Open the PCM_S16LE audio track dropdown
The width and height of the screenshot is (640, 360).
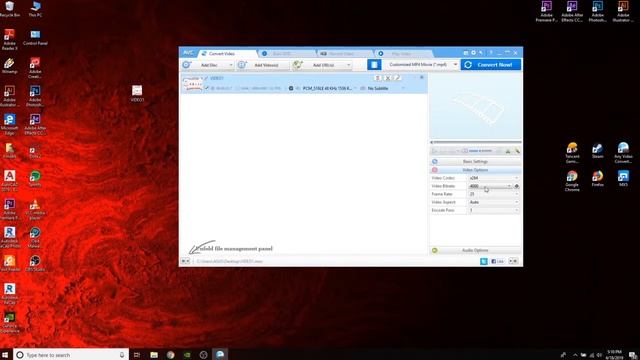(327, 88)
